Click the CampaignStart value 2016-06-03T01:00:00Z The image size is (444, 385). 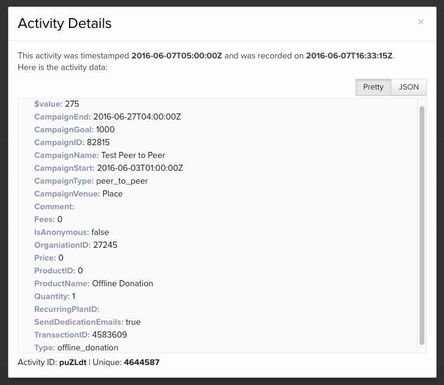coord(140,168)
